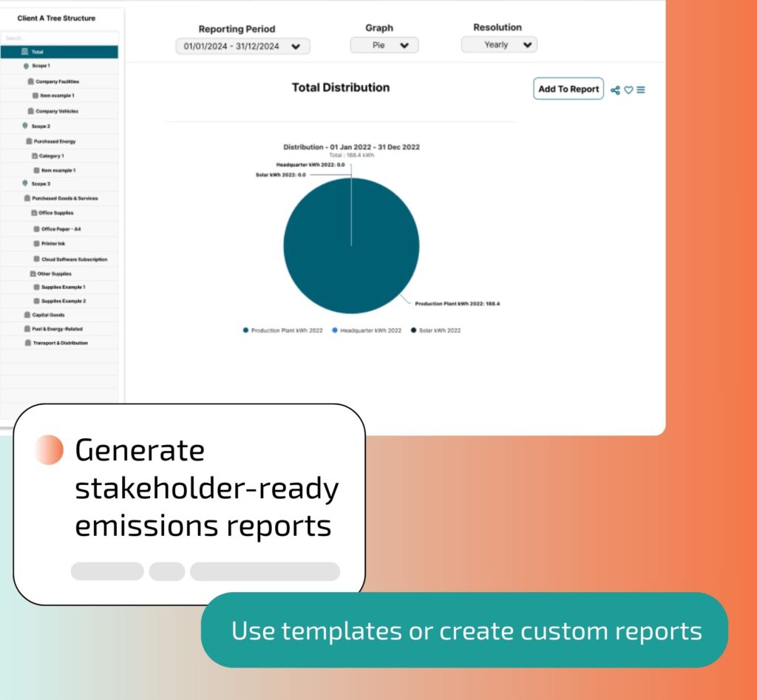Screen dimensions: 757x700
Task: Click the Scope 1 leaf icon
Action: pos(26,66)
